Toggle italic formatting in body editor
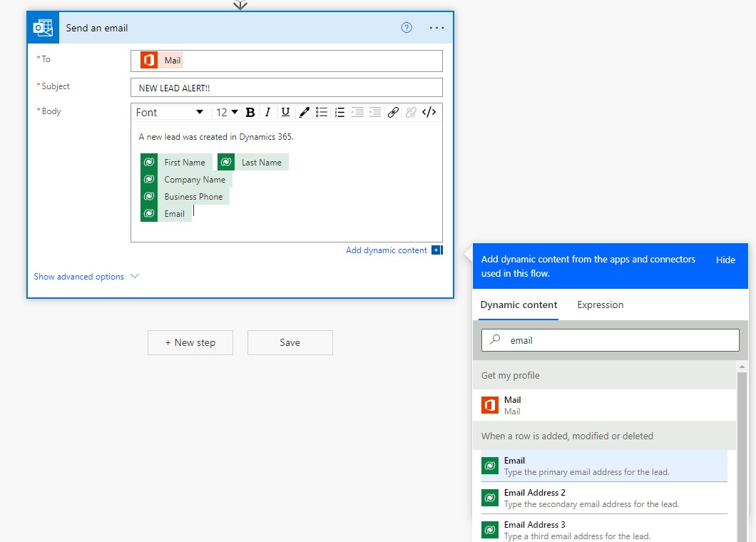This screenshot has height=542, width=756. pos(267,113)
